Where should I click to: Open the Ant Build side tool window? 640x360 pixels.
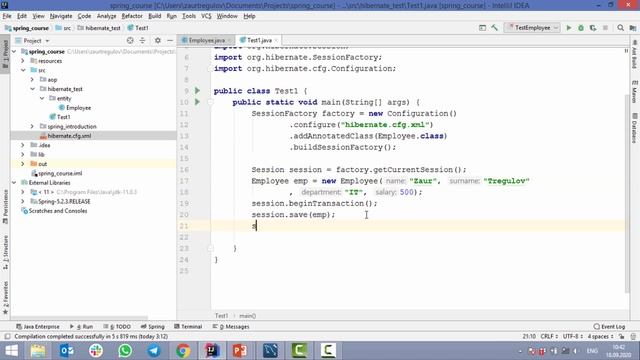(x=634, y=54)
